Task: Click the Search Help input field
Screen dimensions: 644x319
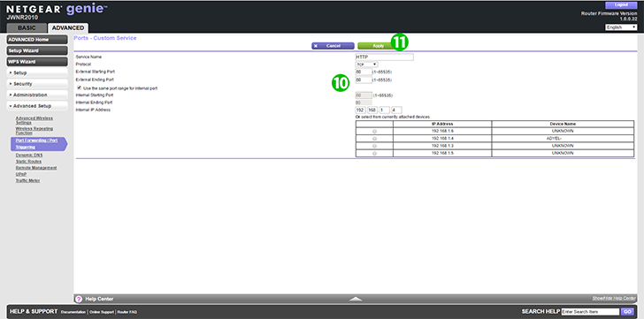Action: click(x=590, y=312)
